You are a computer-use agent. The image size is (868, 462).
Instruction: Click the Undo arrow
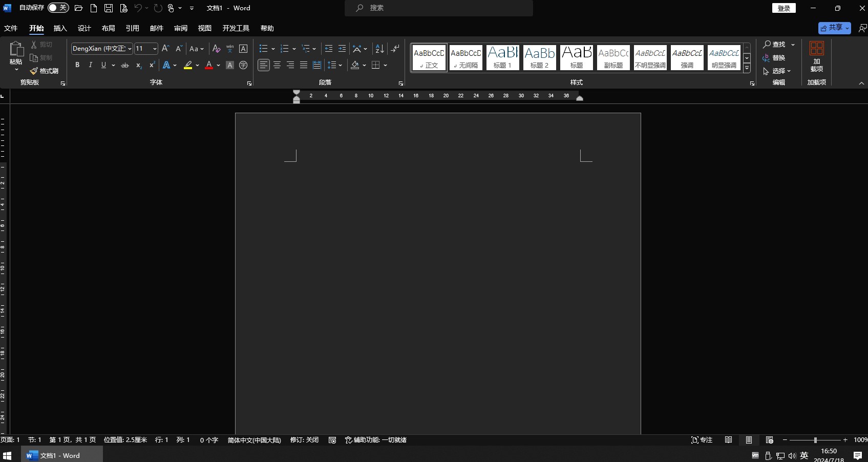click(138, 8)
